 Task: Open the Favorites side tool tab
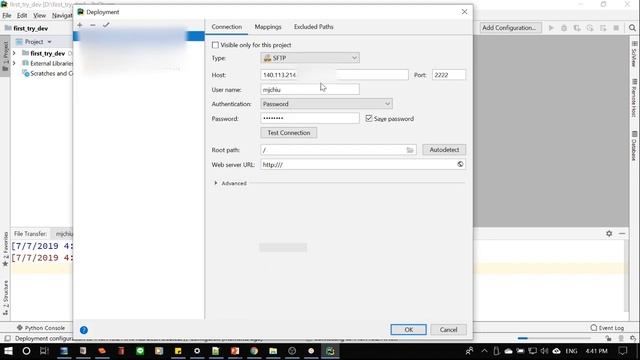(x=5, y=249)
